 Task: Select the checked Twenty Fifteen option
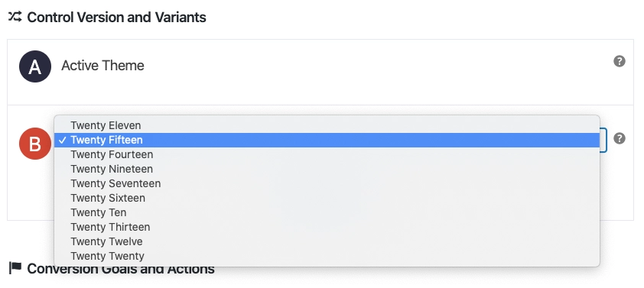pos(327,140)
